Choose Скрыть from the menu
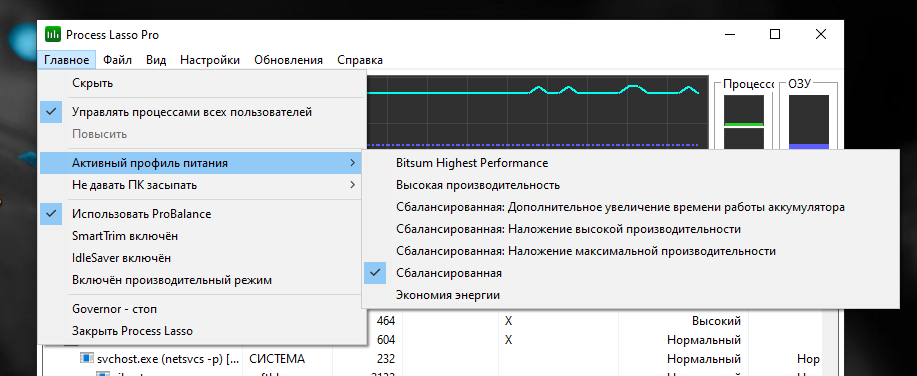This screenshot has width=917, height=376. click(x=201, y=83)
